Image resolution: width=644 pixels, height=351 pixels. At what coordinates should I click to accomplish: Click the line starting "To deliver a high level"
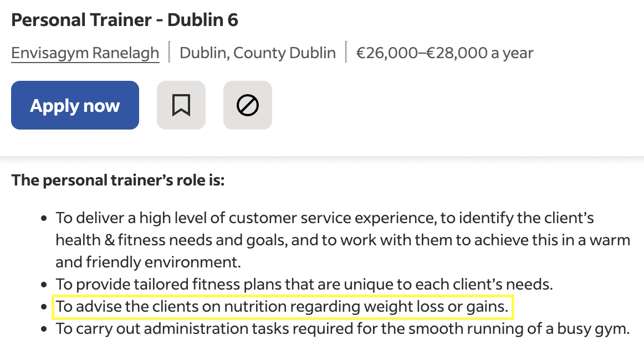pyautogui.click(x=325, y=218)
